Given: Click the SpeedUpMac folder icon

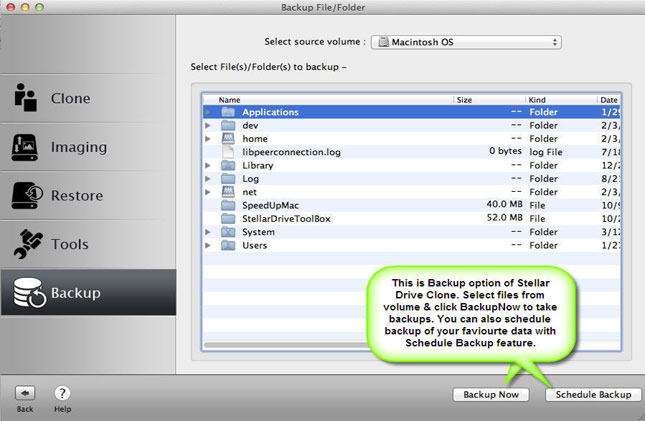Looking at the screenshot, I should [228, 205].
